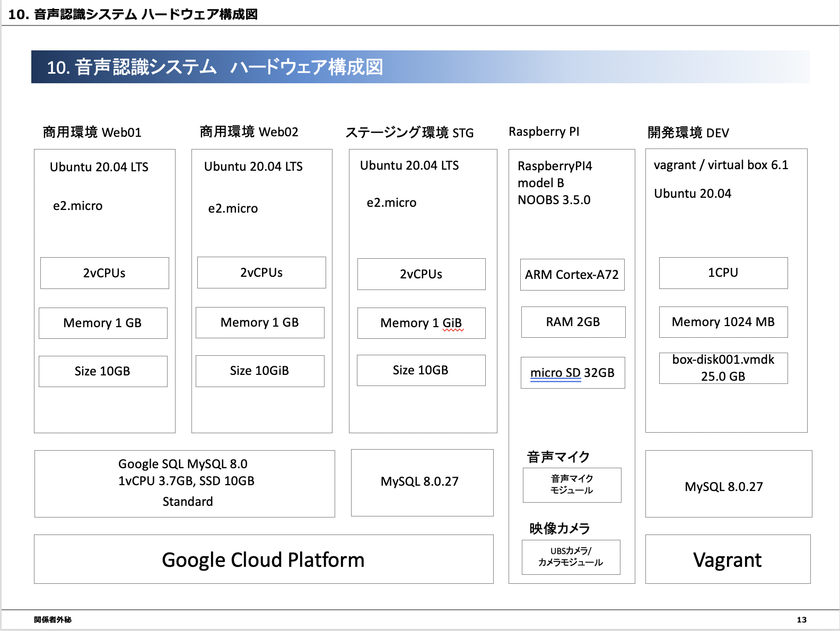Select the 'Size 10GB' box under Web01
Image resolution: width=840 pixels, height=631 pixels.
tap(103, 371)
